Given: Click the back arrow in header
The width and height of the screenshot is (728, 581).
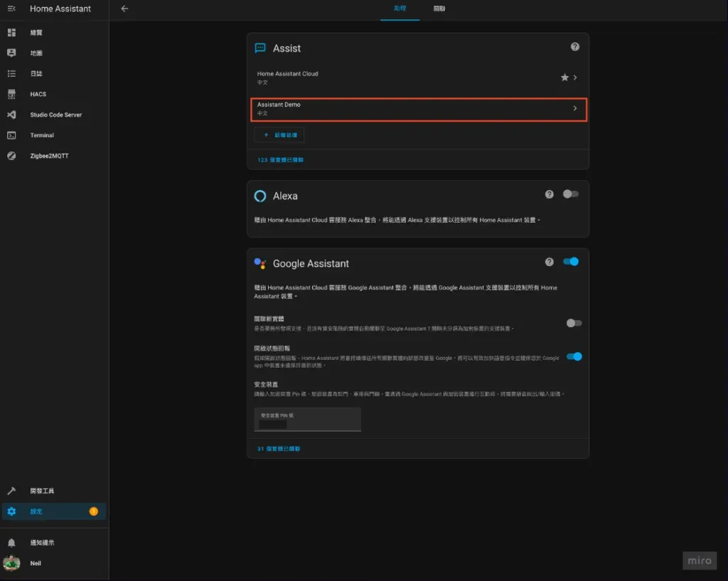Looking at the screenshot, I should click(125, 9).
